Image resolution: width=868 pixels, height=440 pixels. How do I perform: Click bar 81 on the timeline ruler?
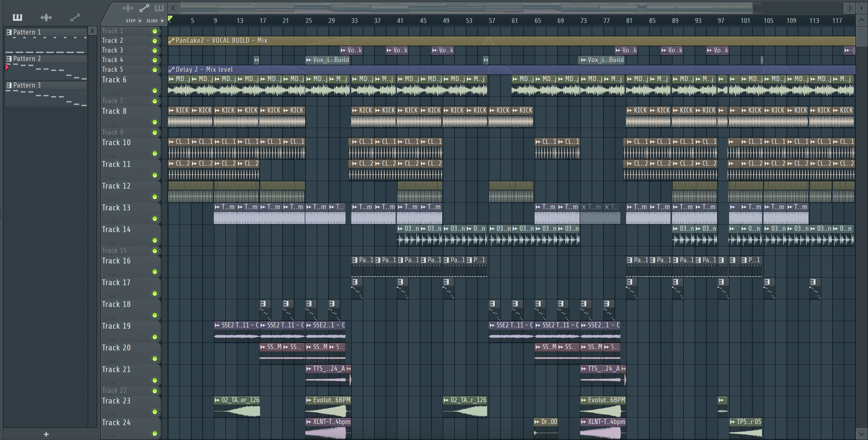(x=629, y=21)
